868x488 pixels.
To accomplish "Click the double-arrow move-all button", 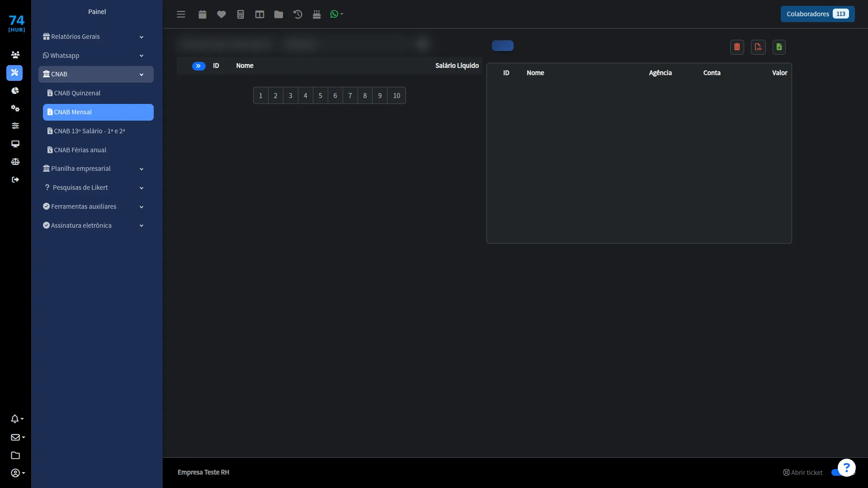I will [198, 66].
